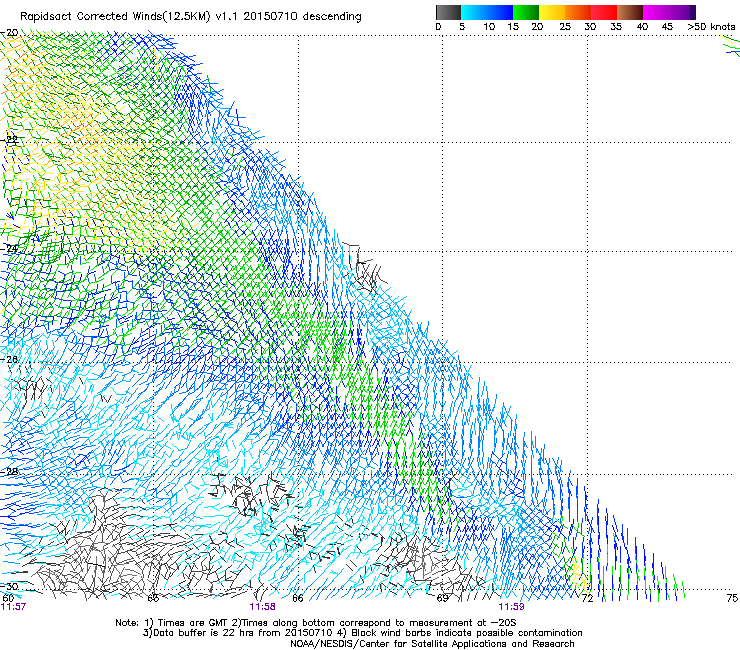The height and width of the screenshot is (650, 740).
Task: Click the cyan-blue 5-15 knots legend swatch
Action: coord(487,12)
